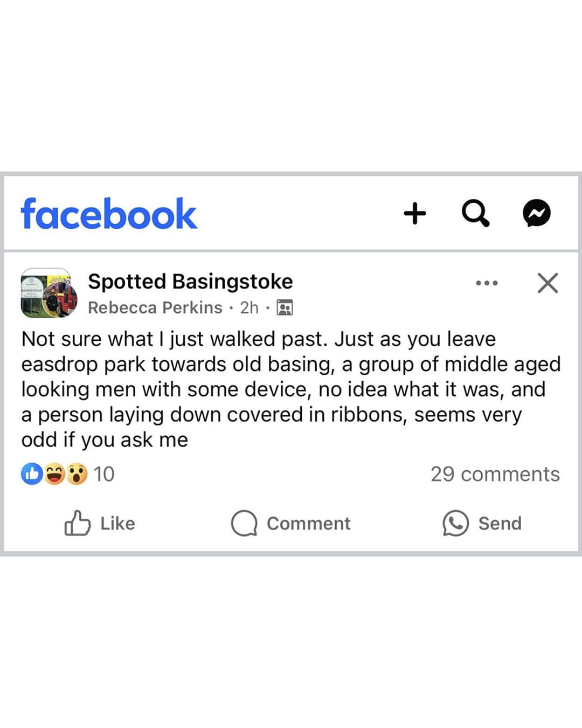The image size is (582, 728).
Task: View Rebecca Perkins' profile
Action: point(155,307)
